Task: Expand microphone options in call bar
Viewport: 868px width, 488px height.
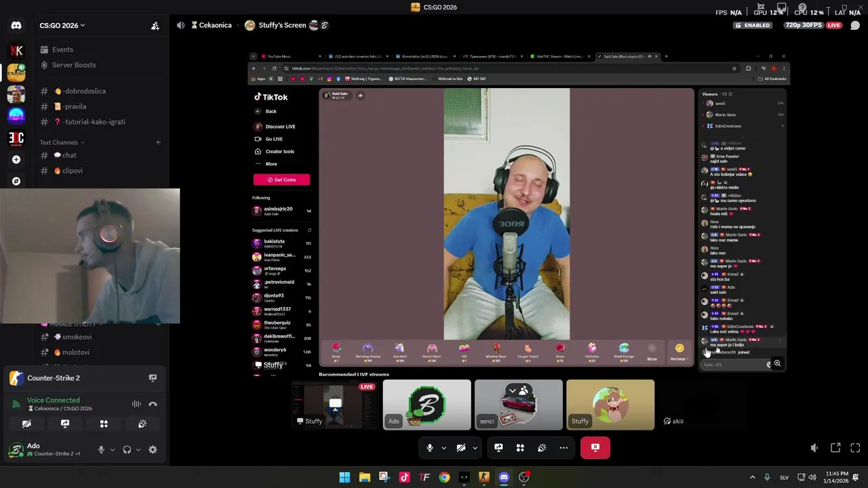Action: pos(443,447)
